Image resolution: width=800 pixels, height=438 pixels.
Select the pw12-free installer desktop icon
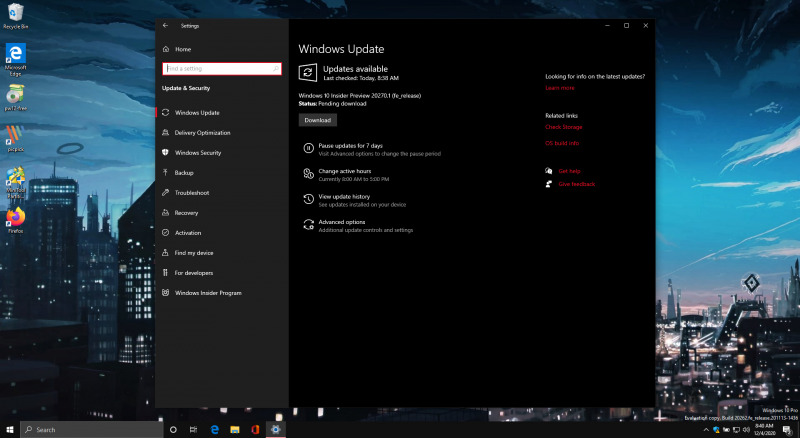(15, 98)
